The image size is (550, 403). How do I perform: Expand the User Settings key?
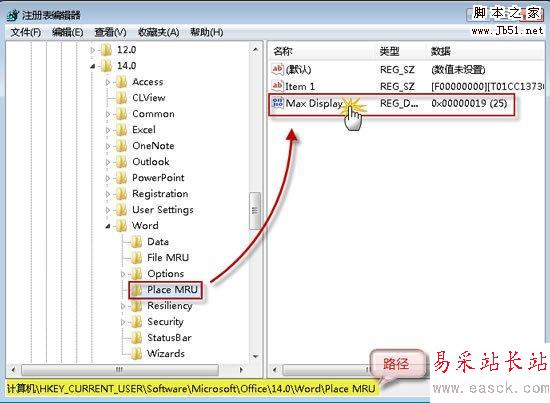[x=108, y=210]
